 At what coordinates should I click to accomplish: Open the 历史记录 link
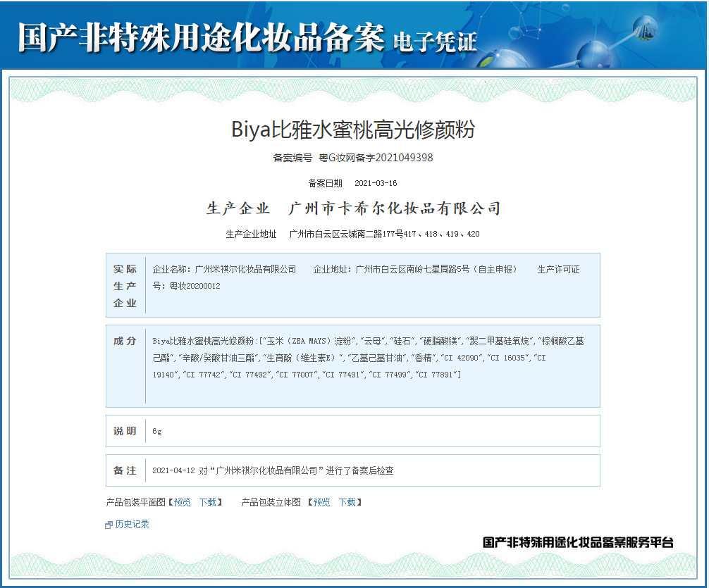[x=132, y=524]
